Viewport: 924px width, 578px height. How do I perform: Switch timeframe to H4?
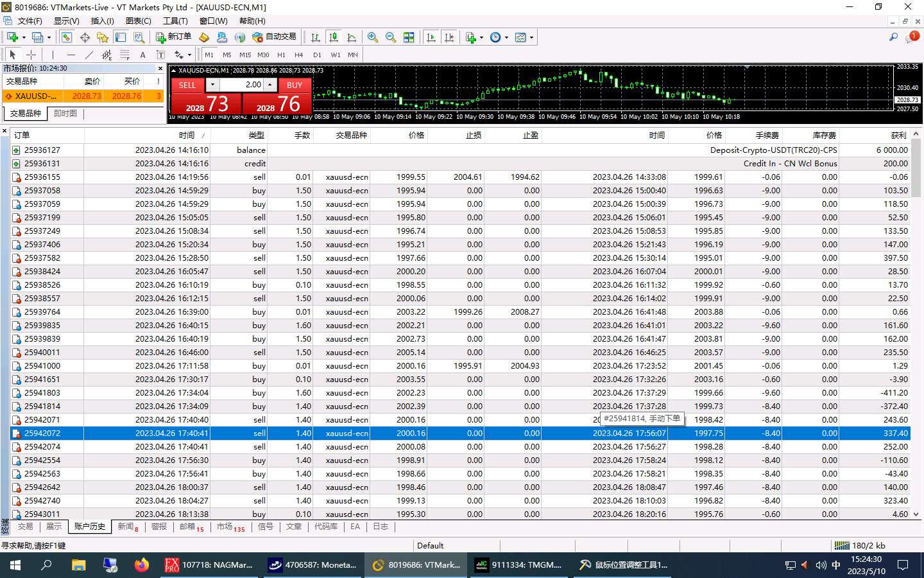(x=299, y=55)
